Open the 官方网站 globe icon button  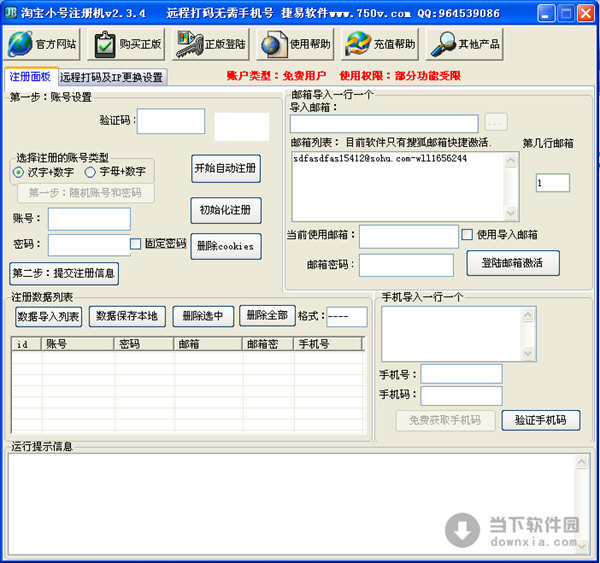(x=42, y=44)
